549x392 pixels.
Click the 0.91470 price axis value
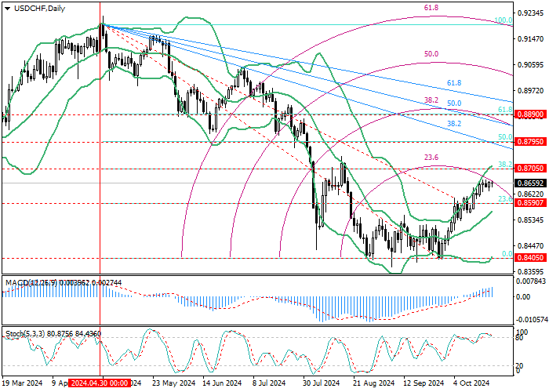[531, 39]
